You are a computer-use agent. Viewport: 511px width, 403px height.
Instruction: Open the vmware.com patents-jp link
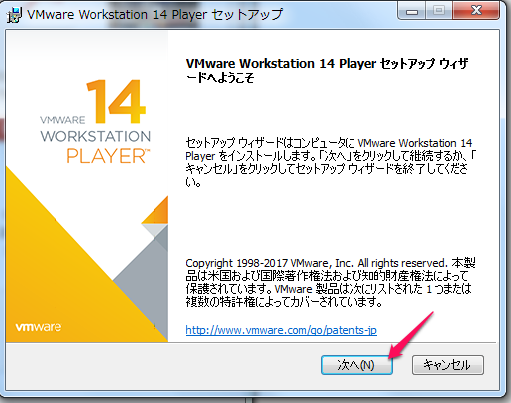pyautogui.click(x=281, y=330)
